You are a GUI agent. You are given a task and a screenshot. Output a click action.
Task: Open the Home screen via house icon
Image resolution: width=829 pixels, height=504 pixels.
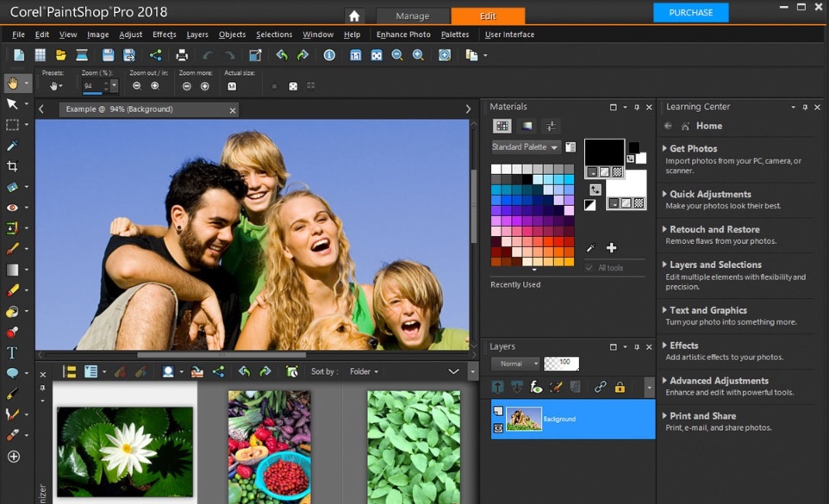(353, 16)
